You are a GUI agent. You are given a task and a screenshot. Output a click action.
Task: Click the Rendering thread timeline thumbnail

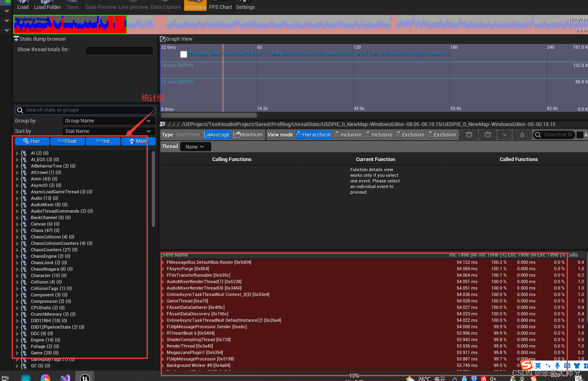[70, 25]
